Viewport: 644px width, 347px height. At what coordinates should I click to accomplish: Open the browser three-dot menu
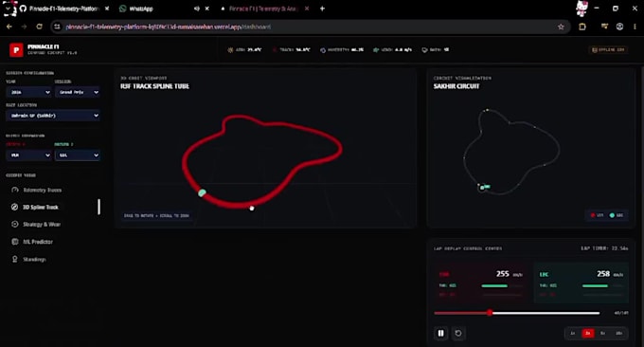pos(635,27)
